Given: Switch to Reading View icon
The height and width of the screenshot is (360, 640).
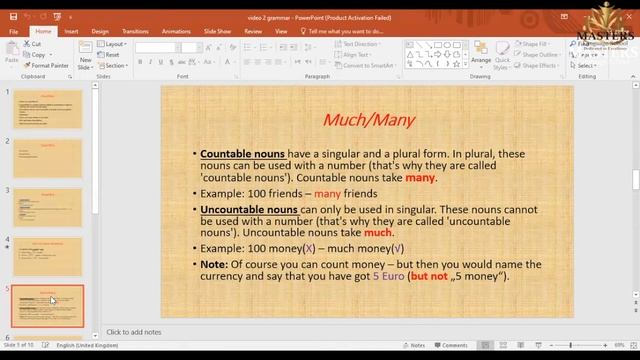Looking at the screenshot, I should point(520,345).
